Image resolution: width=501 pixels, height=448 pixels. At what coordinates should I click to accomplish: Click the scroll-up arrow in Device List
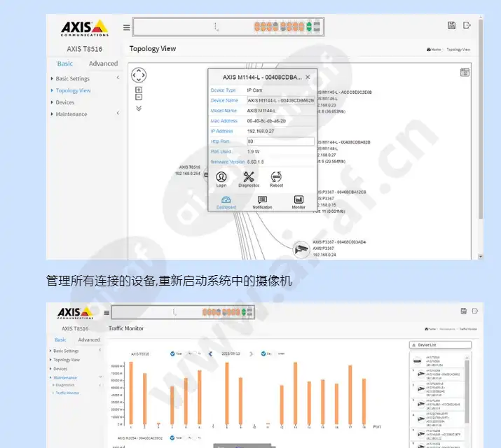467,358
